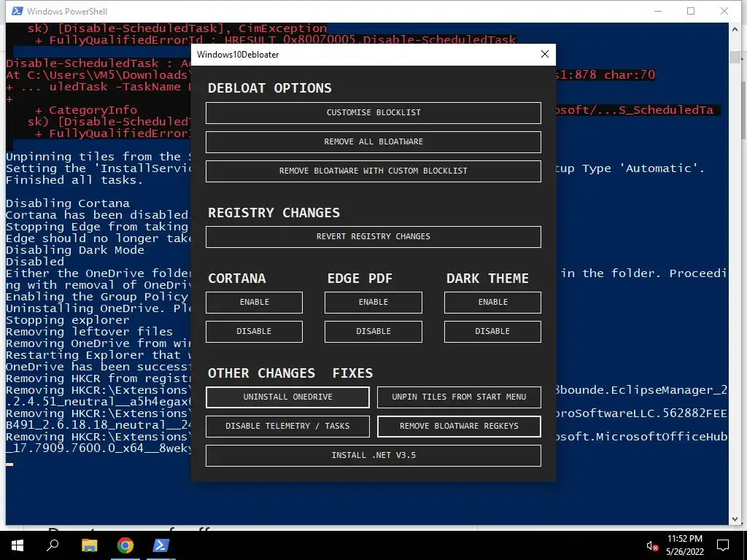Open Google Chrome from taskbar

(125, 545)
